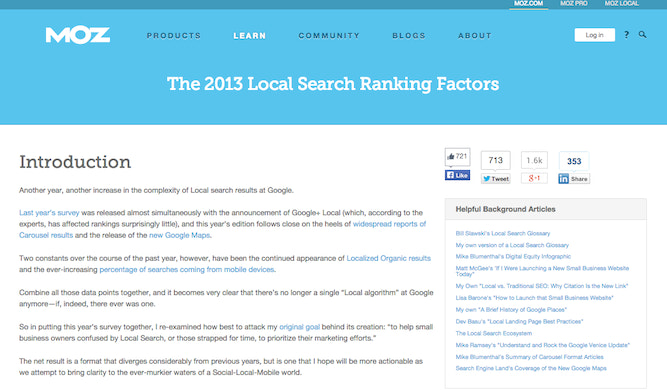Open Bill Slawski's Local Search Glossary
This screenshot has height=391, width=667.
pos(503,234)
